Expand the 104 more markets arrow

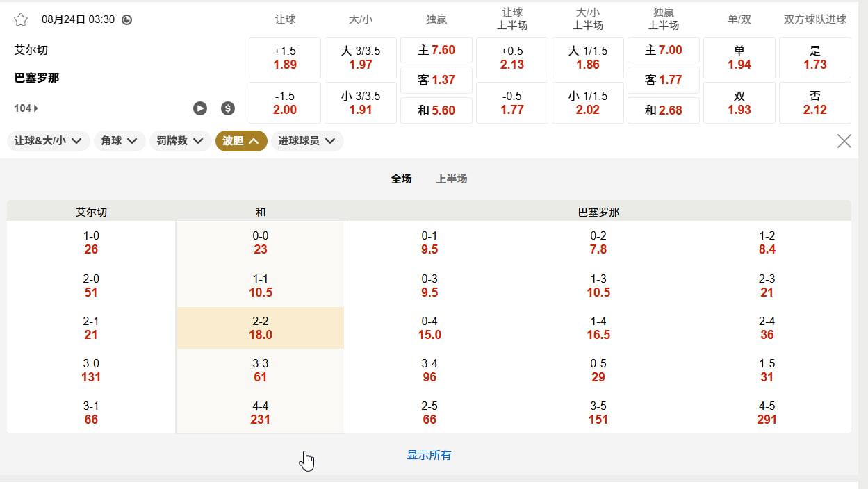(26, 108)
